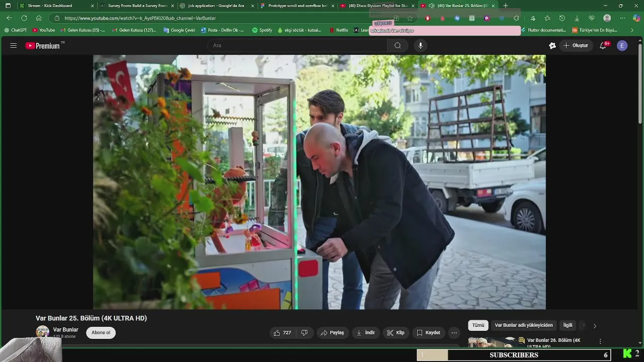Click the Paylaş share button
The image size is (644, 362).
[333, 333]
